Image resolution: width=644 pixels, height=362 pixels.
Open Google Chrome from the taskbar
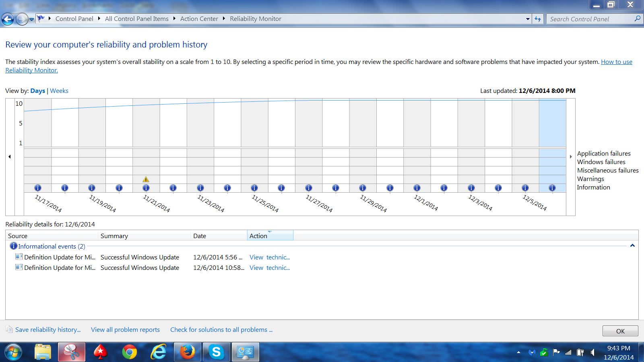pyautogui.click(x=129, y=352)
